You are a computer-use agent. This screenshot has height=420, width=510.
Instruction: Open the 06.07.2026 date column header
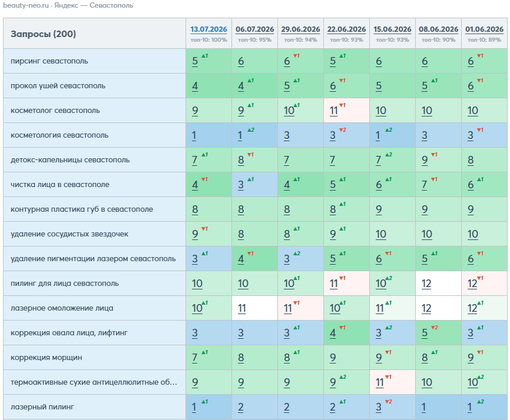[x=254, y=29]
